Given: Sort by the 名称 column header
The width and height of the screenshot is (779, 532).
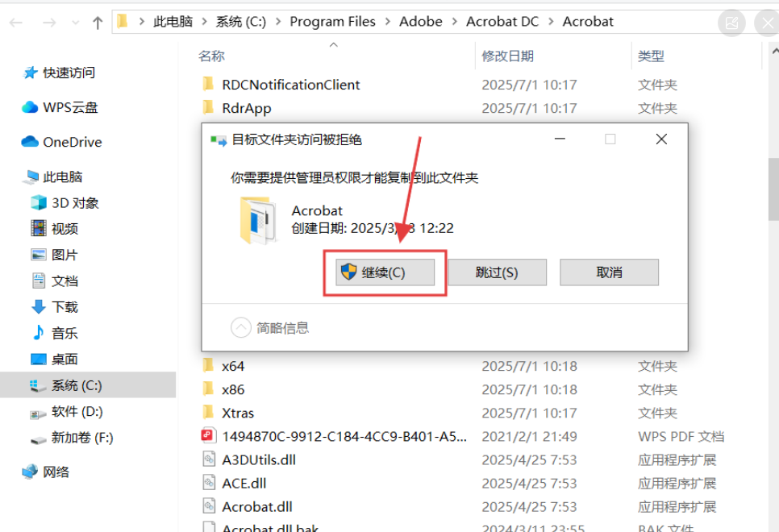Looking at the screenshot, I should tap(211, 56).
